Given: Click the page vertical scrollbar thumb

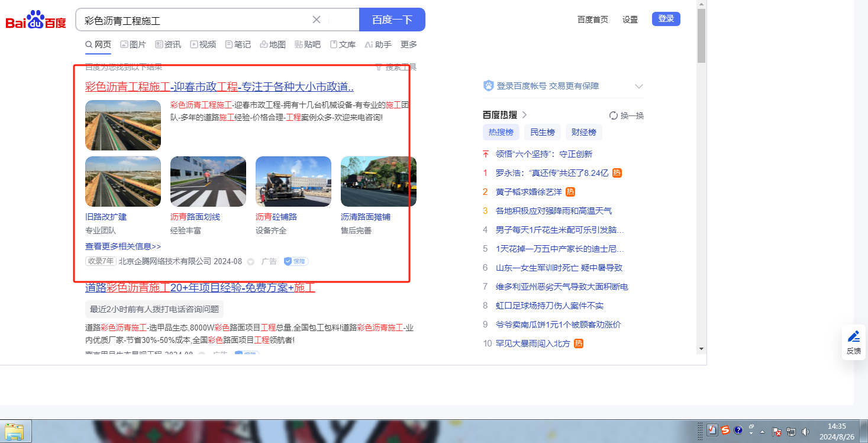Looking at the screenshot, I should pyautogui.click(x=702, y=36).
